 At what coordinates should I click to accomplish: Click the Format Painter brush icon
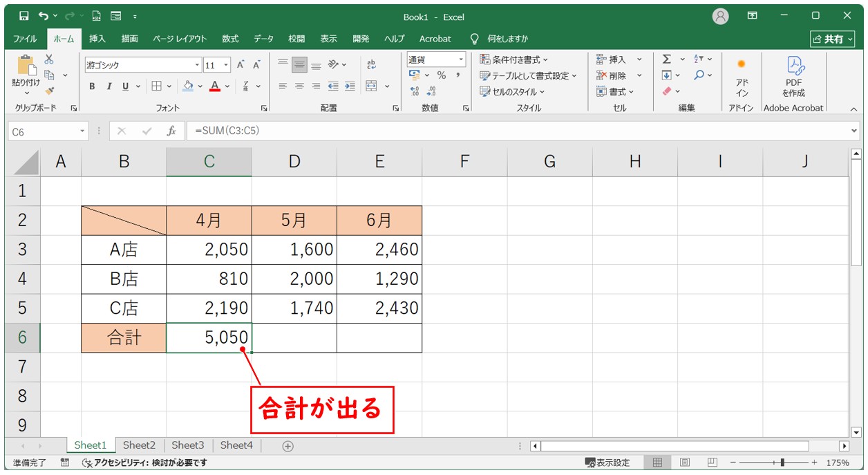coord(50,90)
